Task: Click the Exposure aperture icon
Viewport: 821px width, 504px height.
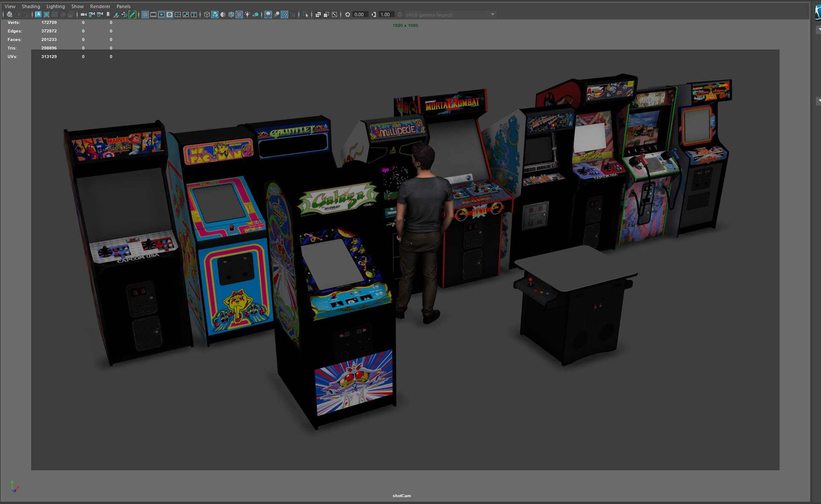Action: pos(348,15)
